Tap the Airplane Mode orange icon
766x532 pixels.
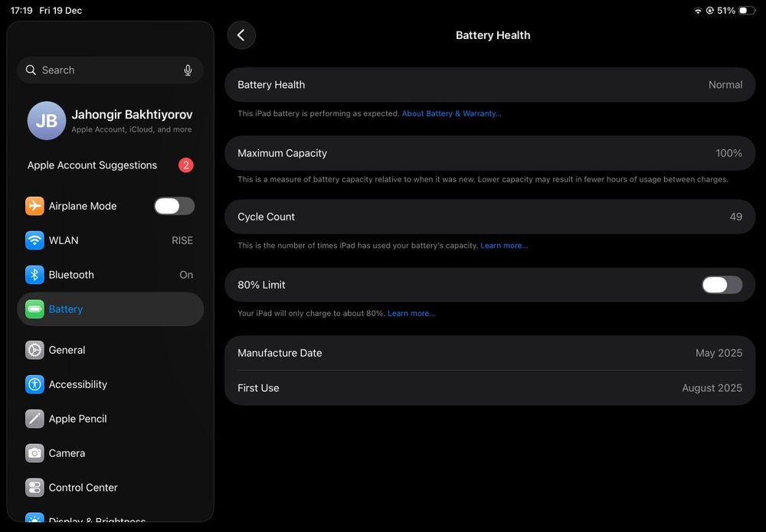click(34, 206)
